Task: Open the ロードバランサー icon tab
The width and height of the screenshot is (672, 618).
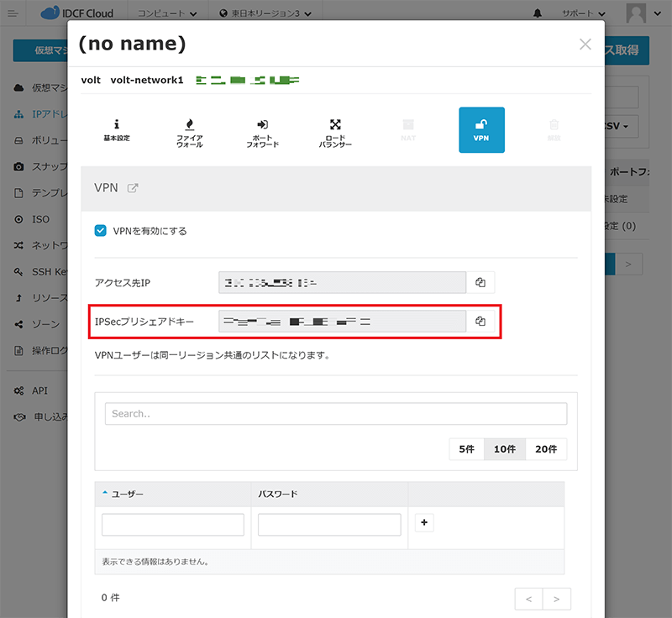Action: pos(335,130)
